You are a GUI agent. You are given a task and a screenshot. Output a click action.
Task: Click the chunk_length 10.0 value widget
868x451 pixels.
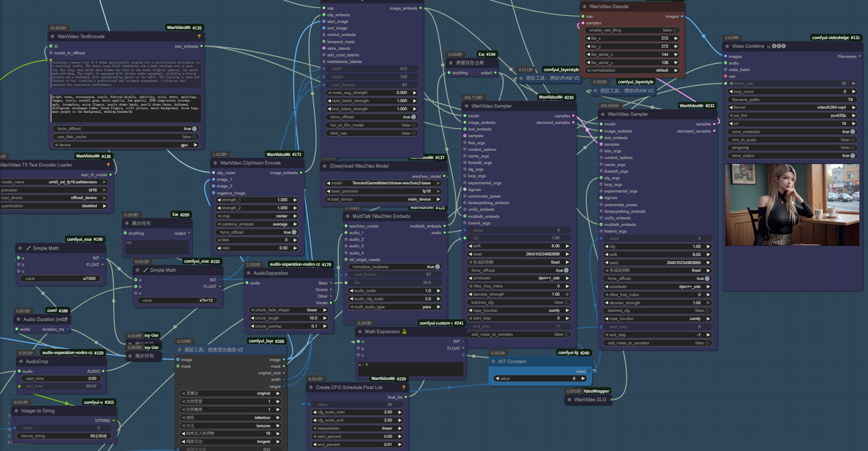pyautogui.click(x=288, y=318)
